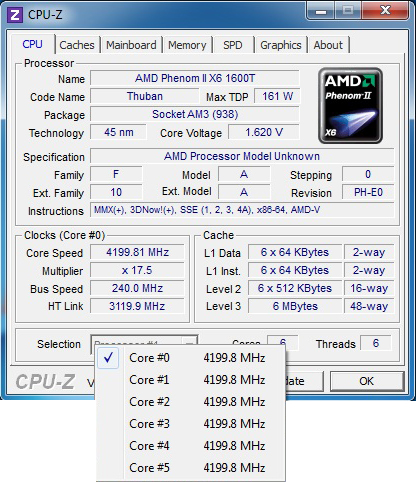Image resolution: width=416 pixels, height=482 pixels.
Task: Click the 1.620 V core voltage value
Action: pyautogui.click(x=264, y=132)
